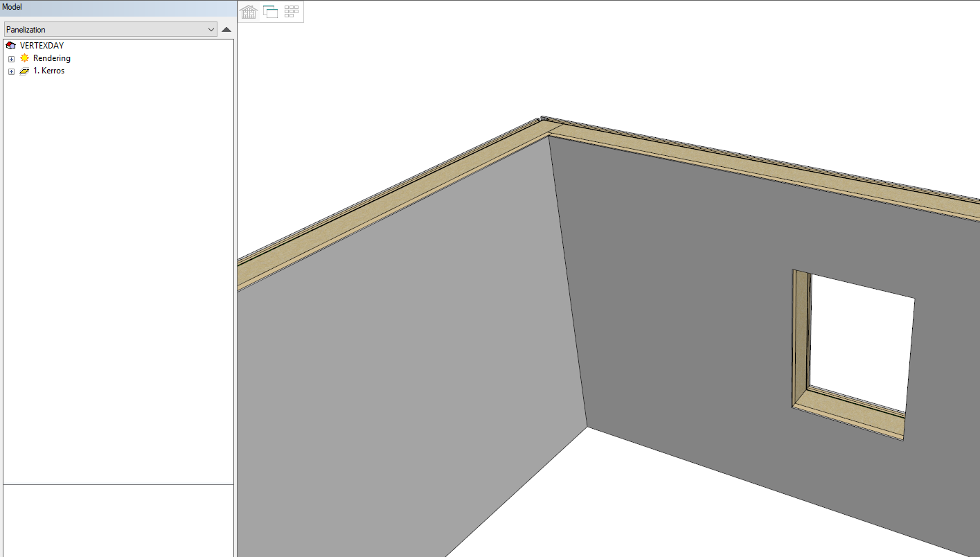Select the 1. Kerros floor label
This screenshot has height=557, width=980.
point(48,71)
